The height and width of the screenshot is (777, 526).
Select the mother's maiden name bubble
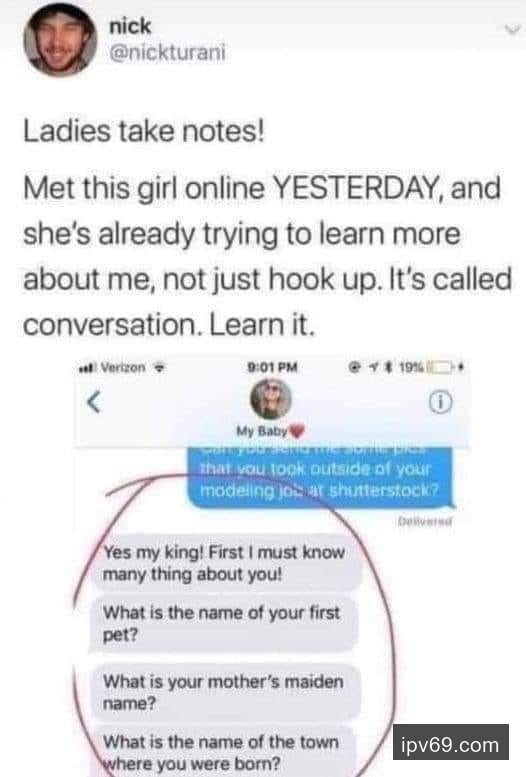click(225, 692)
